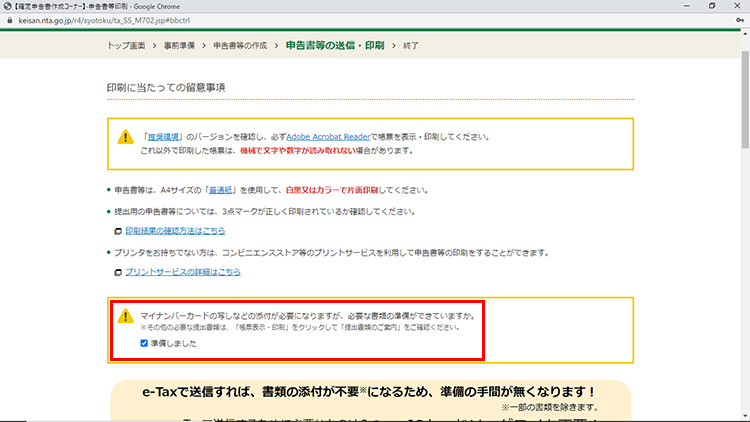This screenshot has width=750, height=422.
Task: Click the padlock icon in the address bar
Action: coord(7,18)
